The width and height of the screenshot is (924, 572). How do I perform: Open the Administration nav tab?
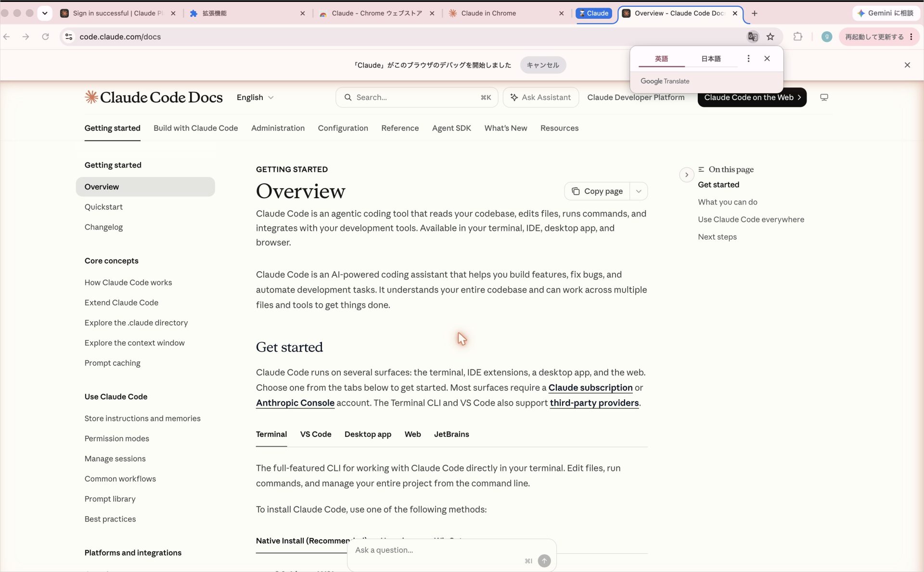[x=278, y=128]
